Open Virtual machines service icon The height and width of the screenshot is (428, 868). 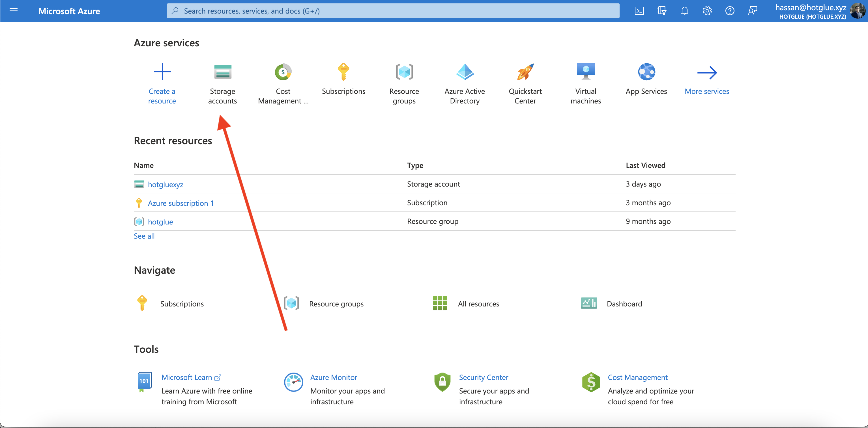point(586,72)
